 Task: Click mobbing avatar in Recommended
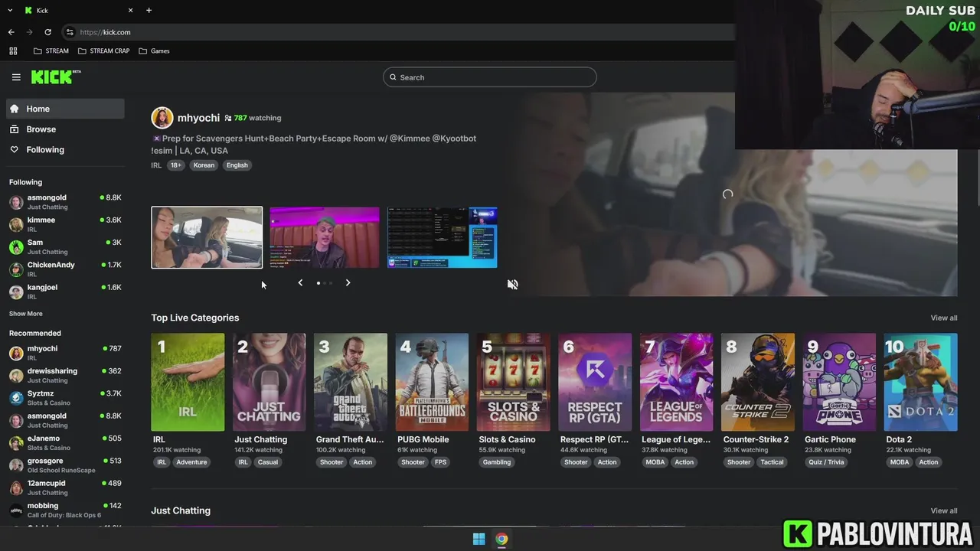[16, 510]
